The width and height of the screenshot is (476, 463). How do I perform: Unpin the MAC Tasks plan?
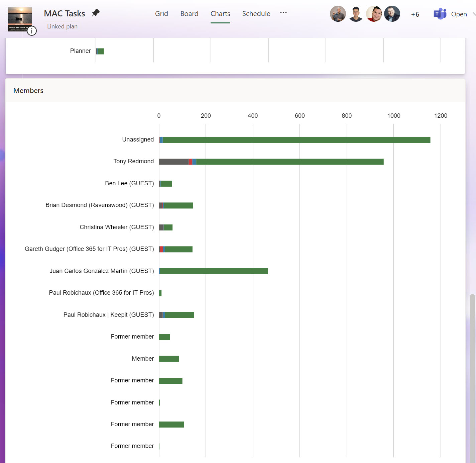click(x=96, y=13)
